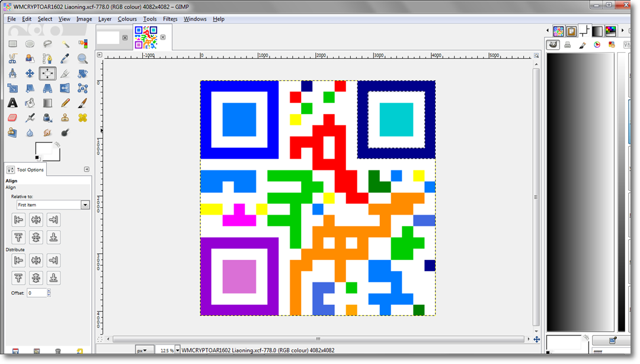Viewport: 640px width, 364px height.
Task: Activate the Paths pen tool
Action: pyautogui.click(x=47, y=59)
